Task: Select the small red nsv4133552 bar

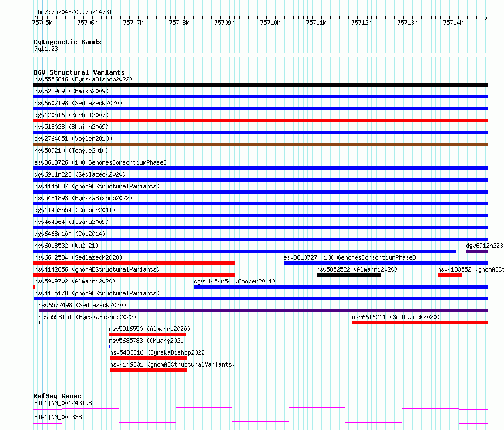Action: pos(450,275)
